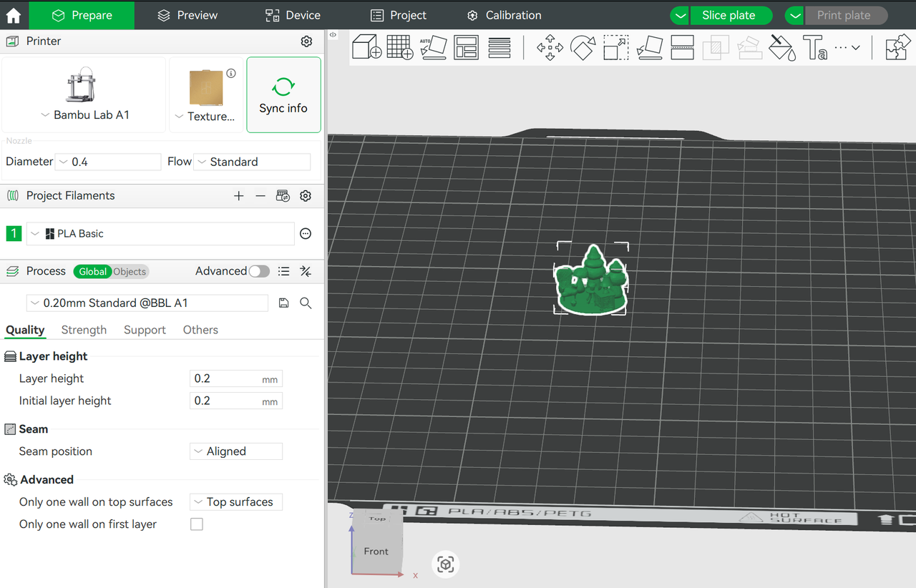Switch to the Preview tab
This screenshot has width=916, height=588.
pos(187,15)
